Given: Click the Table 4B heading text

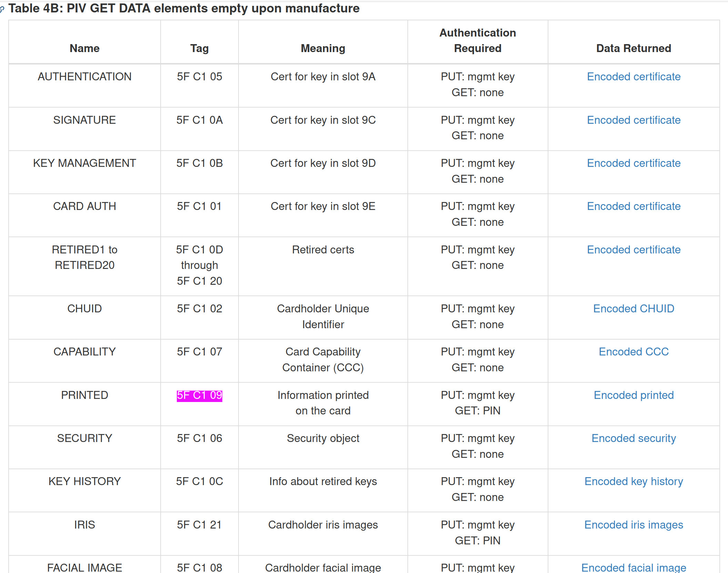Looking at the screenshot, I should click(183, 8).
